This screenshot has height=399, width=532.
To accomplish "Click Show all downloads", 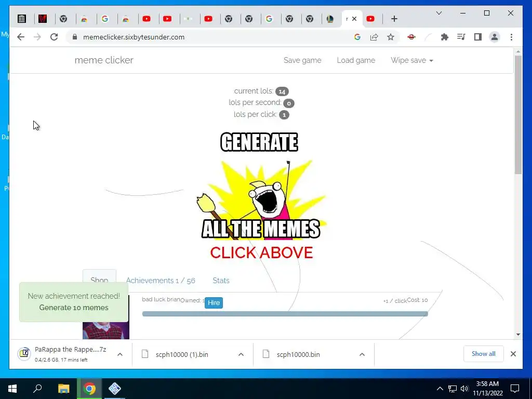I will point(484,354).
